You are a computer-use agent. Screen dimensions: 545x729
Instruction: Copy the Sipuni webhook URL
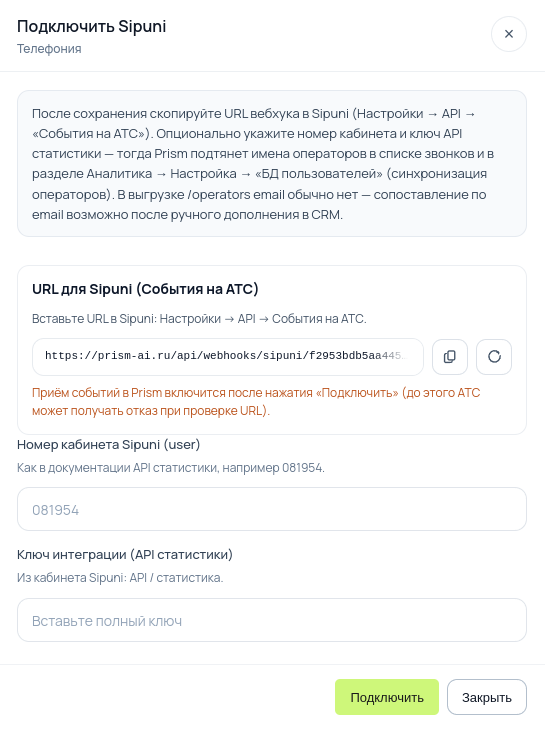(x=450, y=357)
